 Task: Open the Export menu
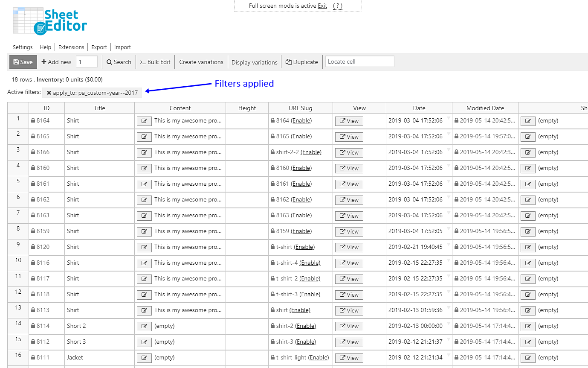(99, 47)
